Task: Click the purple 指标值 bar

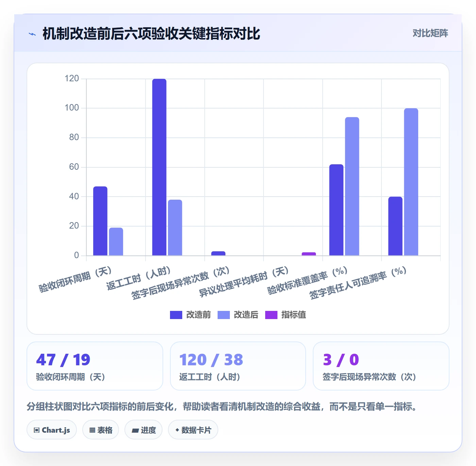Action: 309,254
